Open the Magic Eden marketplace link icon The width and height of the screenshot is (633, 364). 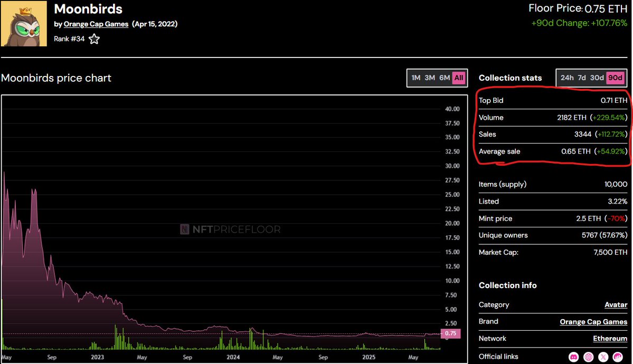click(x=618, y=357)
